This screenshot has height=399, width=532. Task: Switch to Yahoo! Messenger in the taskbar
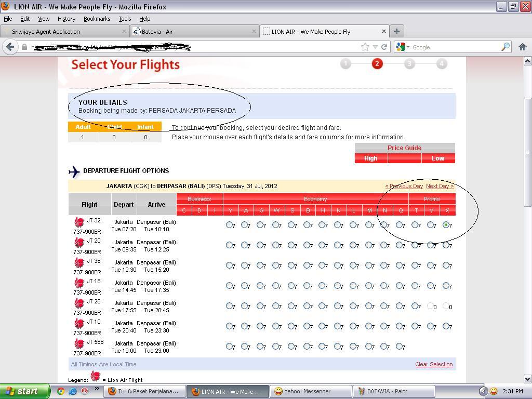click(x=311, y=391)
